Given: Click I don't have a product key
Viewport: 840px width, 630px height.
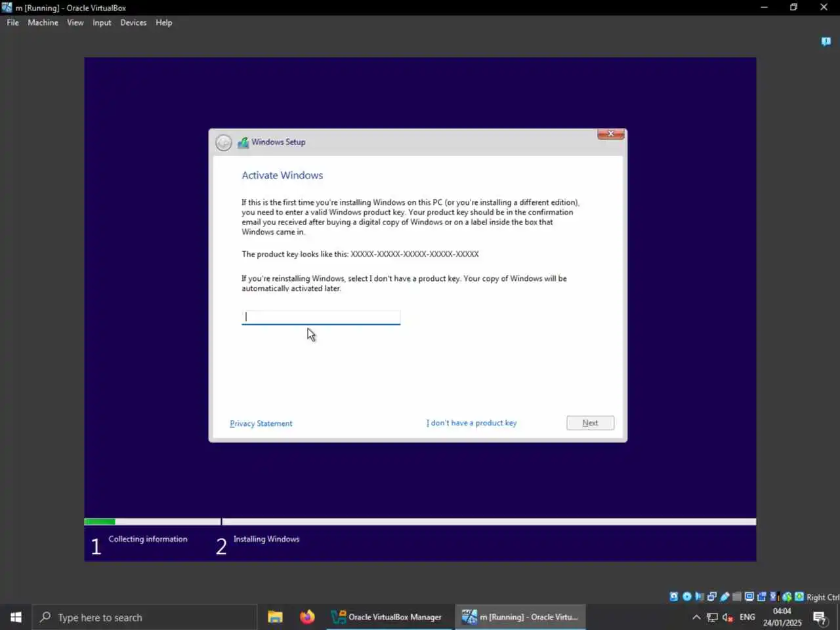Looking at the screenshot, I should pos(472,423).
